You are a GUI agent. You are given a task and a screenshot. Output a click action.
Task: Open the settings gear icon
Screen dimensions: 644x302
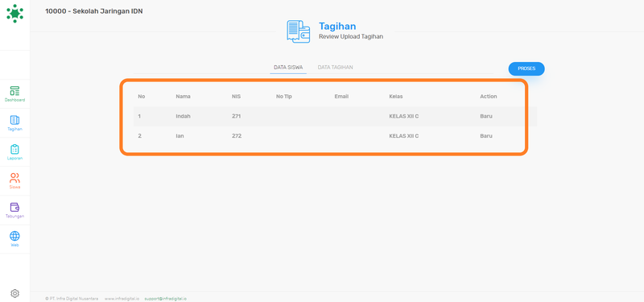(x=14, y=293)
